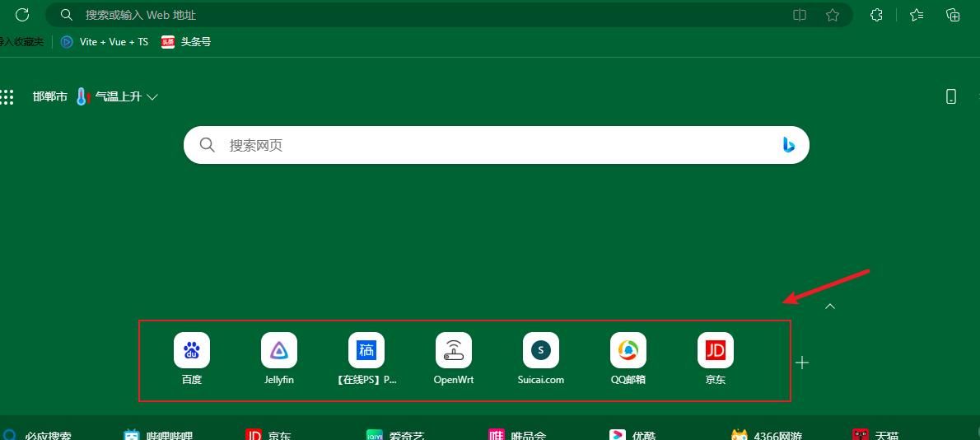Open 京东 in bottom site bar
This screenshot has height=440, width=980.
[x=268, y=435]
